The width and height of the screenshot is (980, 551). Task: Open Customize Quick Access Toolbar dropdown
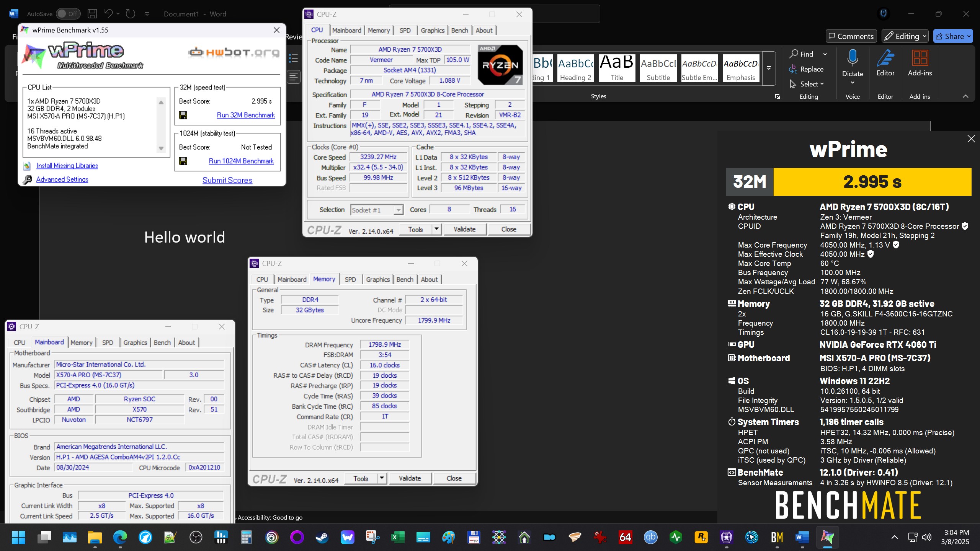[147, 14]
